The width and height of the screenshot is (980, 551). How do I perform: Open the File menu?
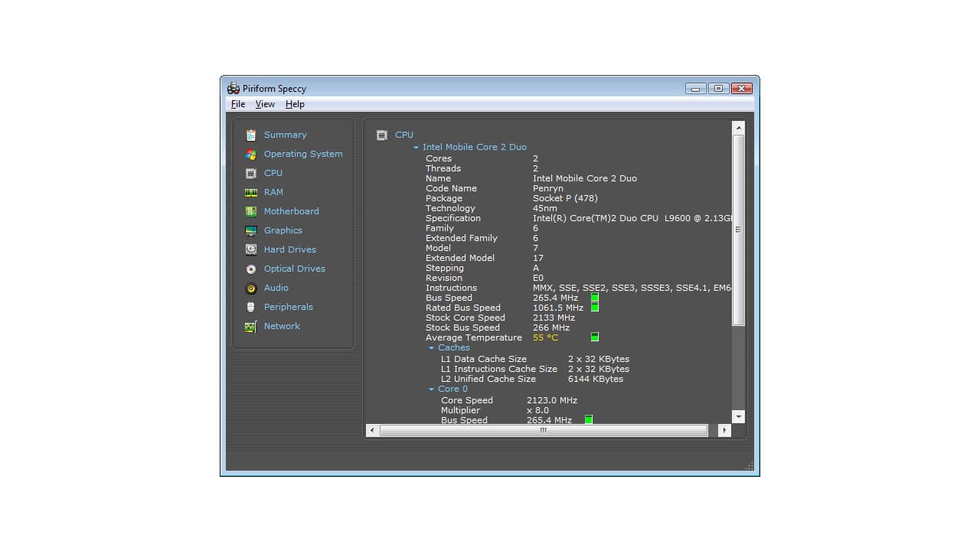pyautogui.click(x=237, y=104)
